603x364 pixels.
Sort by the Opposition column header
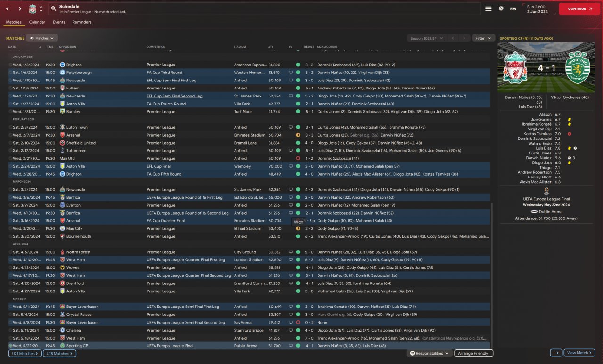(68, 47)
